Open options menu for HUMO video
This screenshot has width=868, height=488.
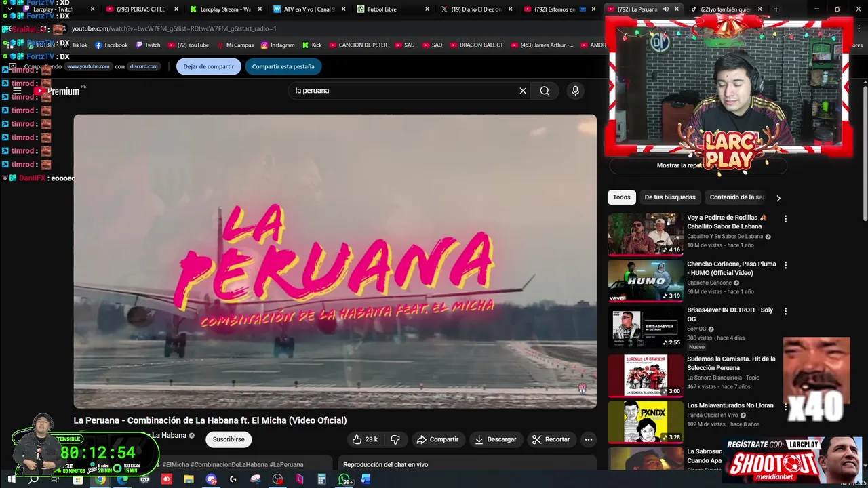pyautogui.click(x=785, y=265)
